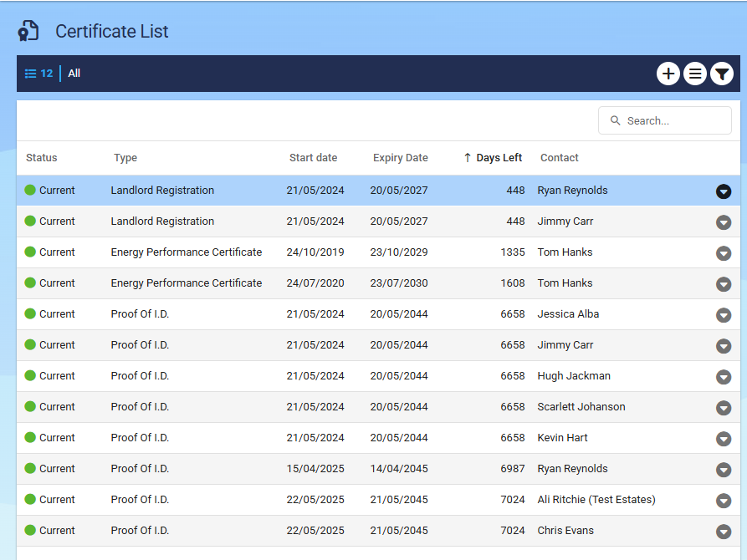Viewport: 747px width, 560px height.
Task: Click the add certificate plus icon
Action: coord(668,74)
